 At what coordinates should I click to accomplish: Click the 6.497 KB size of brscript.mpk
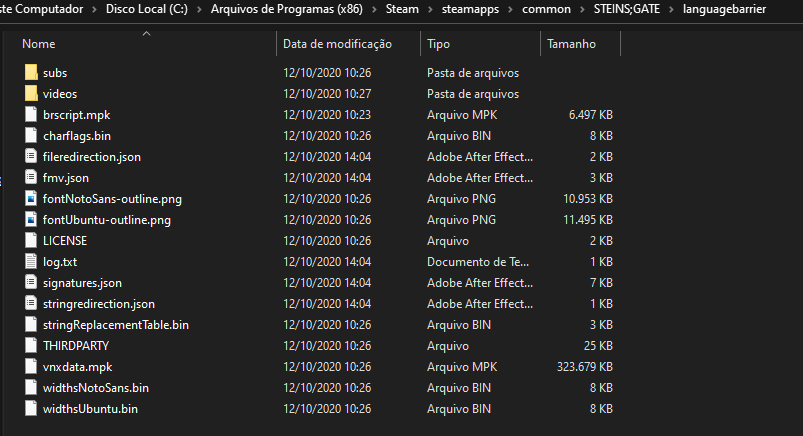click(x=590, y=115)
